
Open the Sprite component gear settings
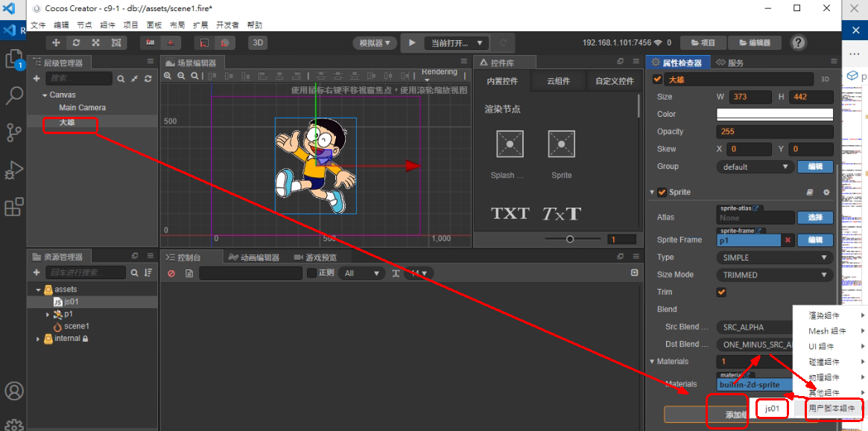(x=826, y=193)
